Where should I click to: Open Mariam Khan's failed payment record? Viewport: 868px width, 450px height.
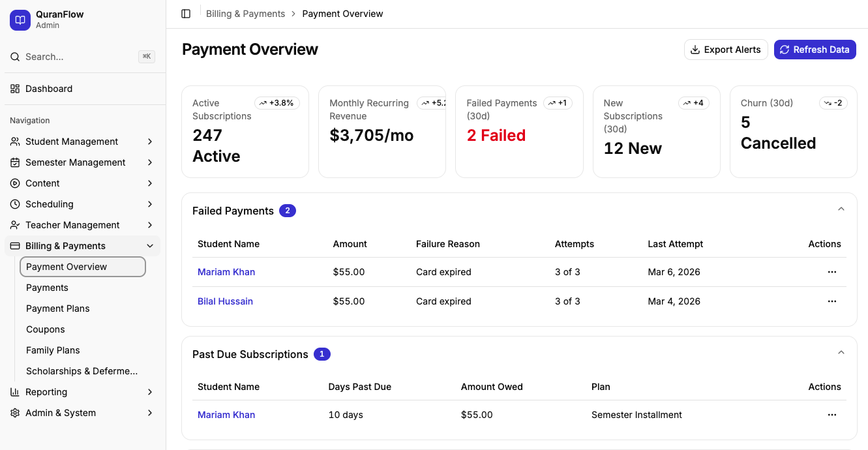[226, 271]
